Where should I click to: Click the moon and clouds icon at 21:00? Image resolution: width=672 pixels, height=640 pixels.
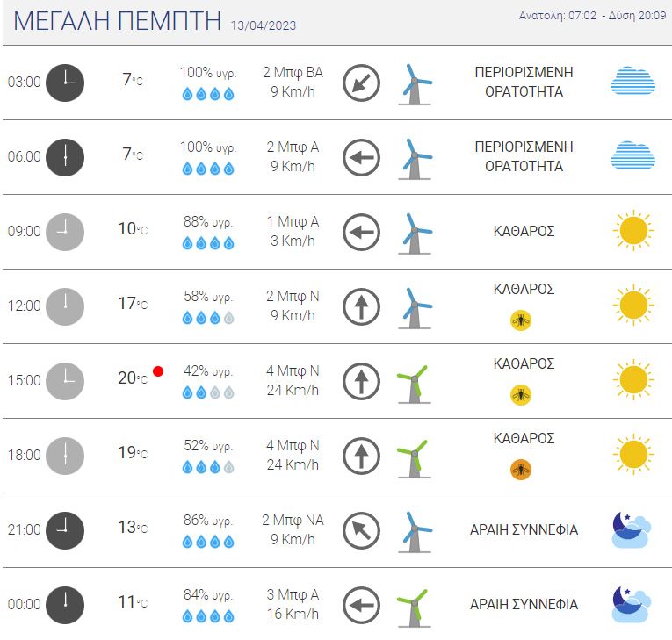pos(632,530)
